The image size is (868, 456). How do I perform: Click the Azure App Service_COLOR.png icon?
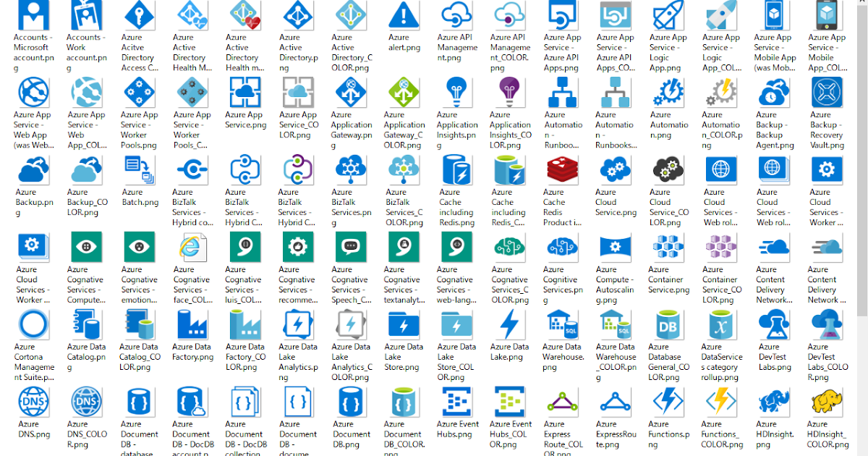pos(298,92)
